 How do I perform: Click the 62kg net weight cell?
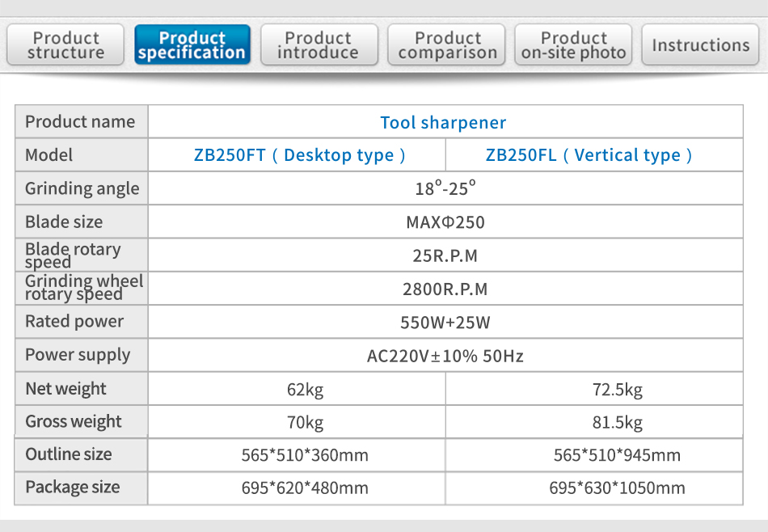[x=297, y=389]
